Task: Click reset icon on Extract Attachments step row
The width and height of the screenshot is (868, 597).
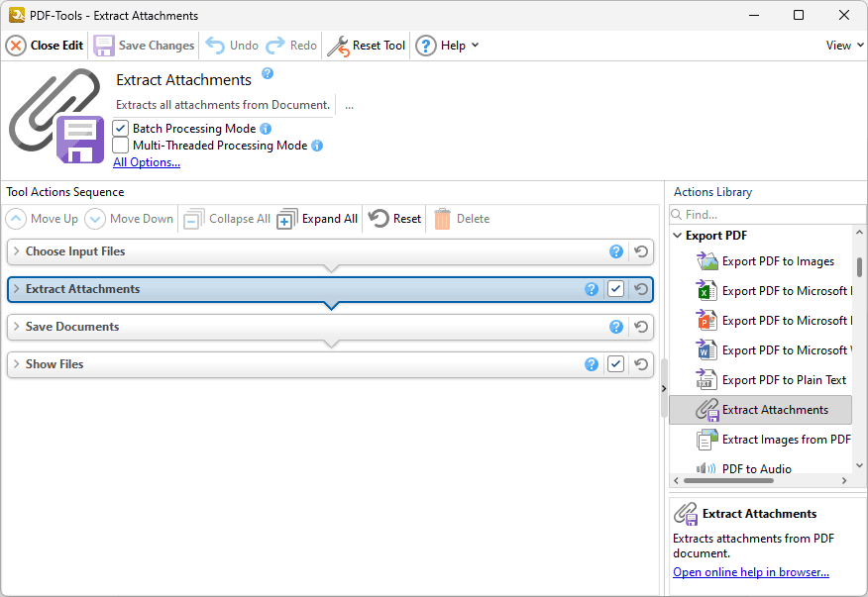Action: pos(641,289)
